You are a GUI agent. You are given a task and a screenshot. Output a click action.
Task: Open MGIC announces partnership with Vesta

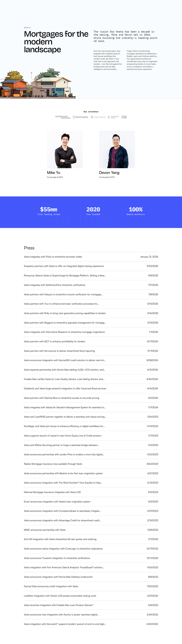click(45, 530)
